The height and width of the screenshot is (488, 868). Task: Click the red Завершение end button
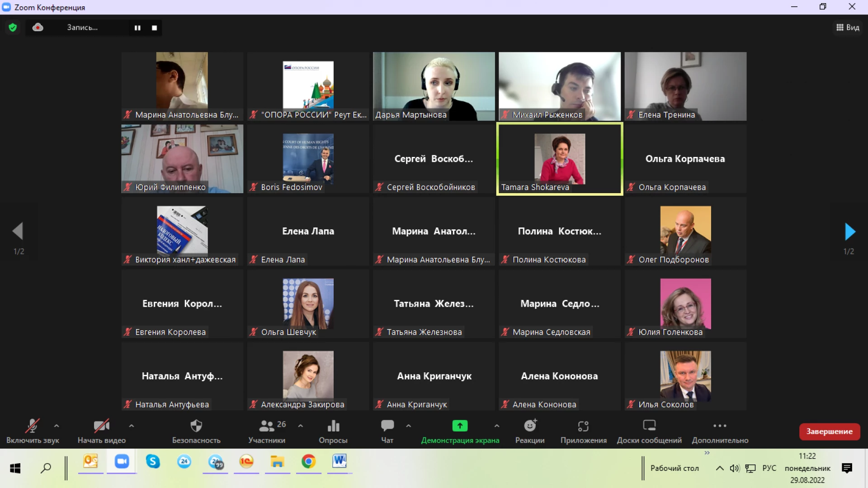click(x=829, y=431)
